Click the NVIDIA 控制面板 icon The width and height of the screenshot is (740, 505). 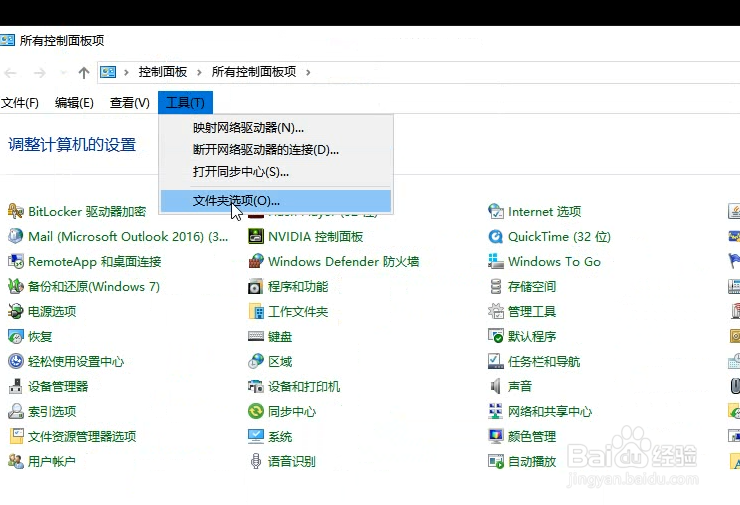click(256, 236)
